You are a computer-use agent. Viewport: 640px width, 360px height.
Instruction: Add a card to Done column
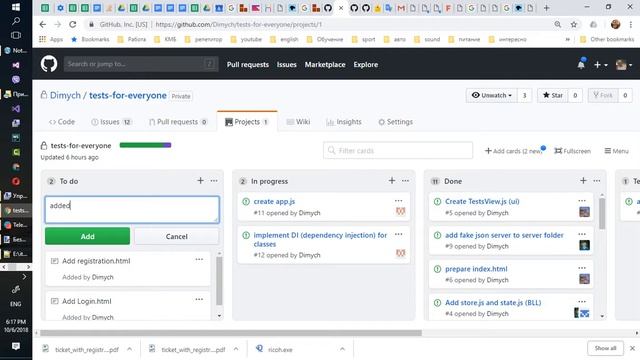[583, 180]
